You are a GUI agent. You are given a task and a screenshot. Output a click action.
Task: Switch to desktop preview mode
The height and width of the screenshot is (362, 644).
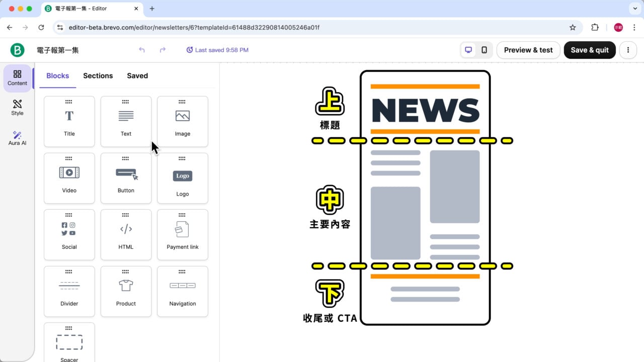pos(468,50)
